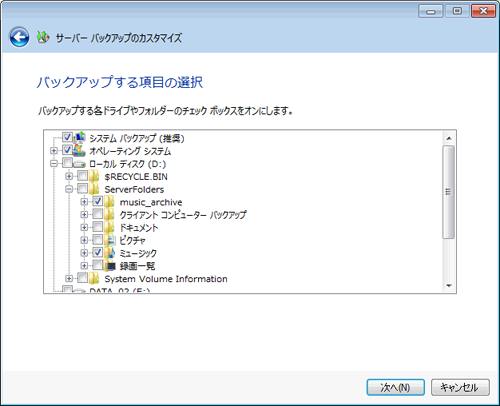Select the オペレーティング システム Windows icon
The width and height of the screenshot is (500, 406).
click(79, 150)
